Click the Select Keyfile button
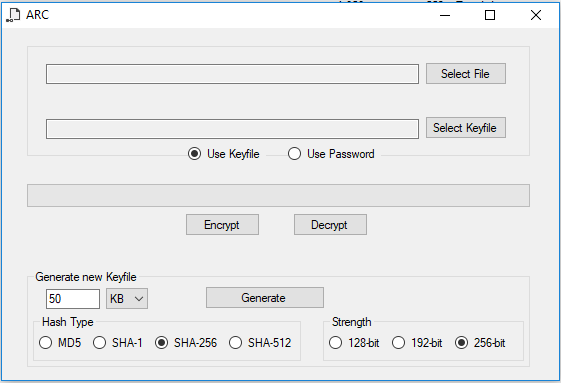 [x=465, y=128]
